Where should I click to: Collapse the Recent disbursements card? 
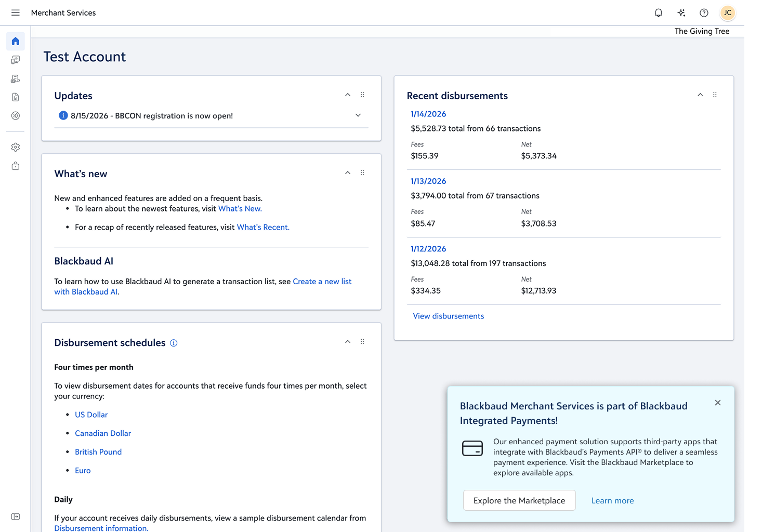click(700, 95)
